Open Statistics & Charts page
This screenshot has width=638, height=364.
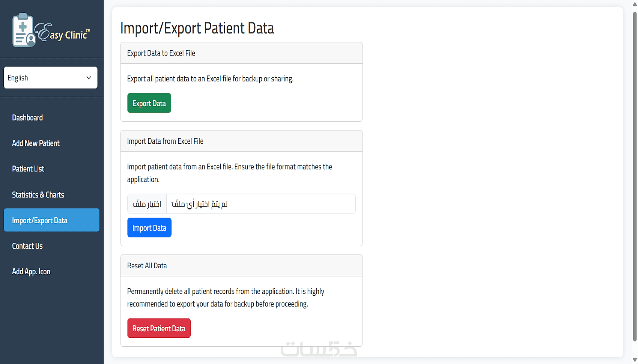pyautogui.click(x=38, y=195)
